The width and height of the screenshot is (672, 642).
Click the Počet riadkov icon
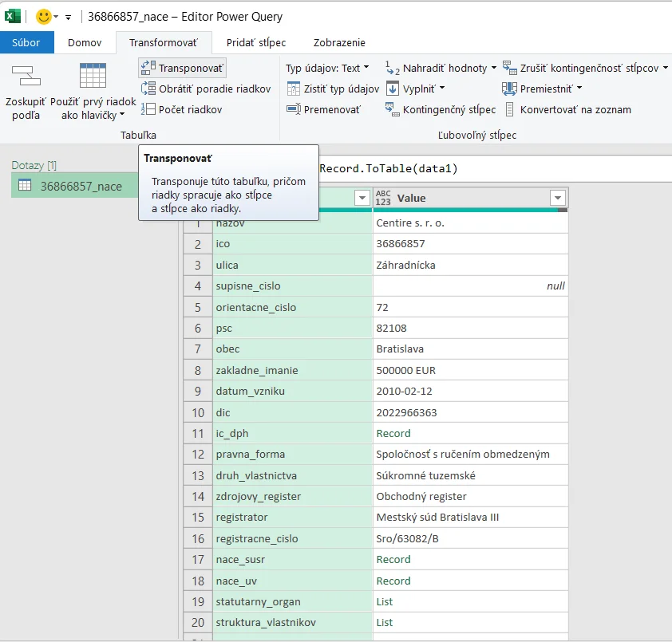tap(148, 109)
